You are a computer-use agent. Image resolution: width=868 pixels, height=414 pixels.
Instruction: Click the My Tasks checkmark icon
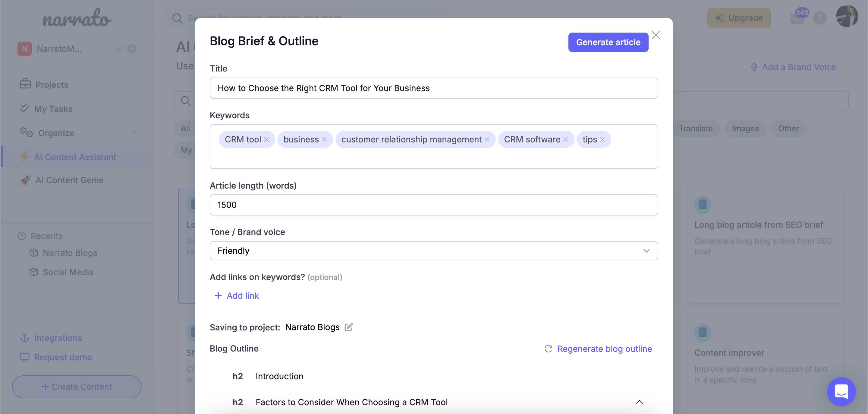[x=25, y=108]
